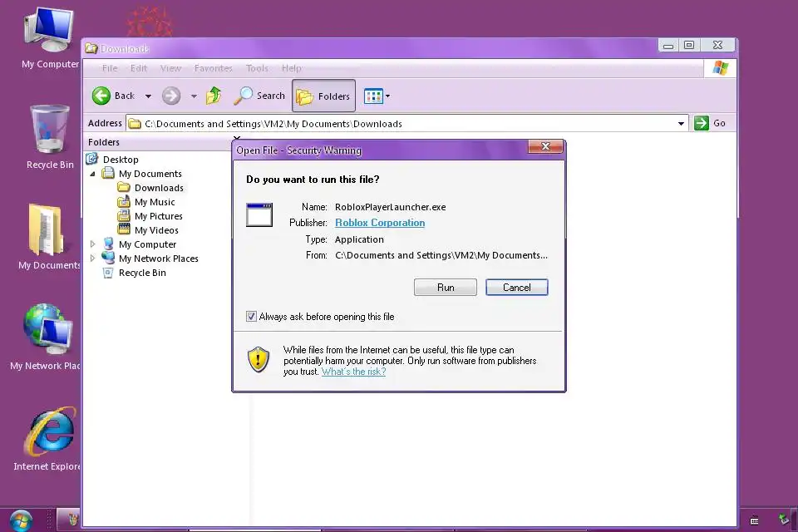Open the Favorites menu
Screen dimensions: 798x532
(x=214, y=68)
